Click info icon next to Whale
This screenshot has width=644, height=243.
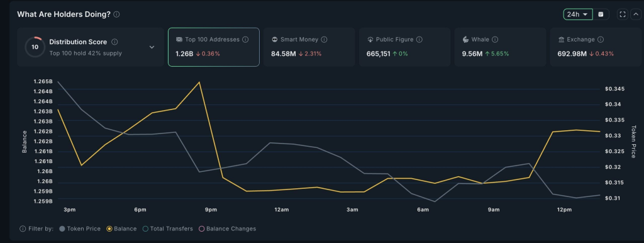(x=495, y=40)
